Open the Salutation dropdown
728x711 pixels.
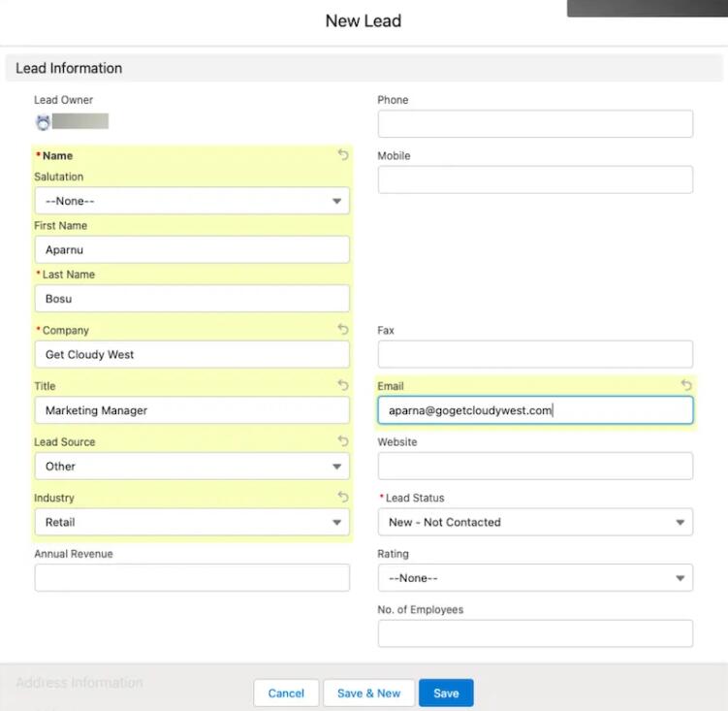(x=192, y=201)
